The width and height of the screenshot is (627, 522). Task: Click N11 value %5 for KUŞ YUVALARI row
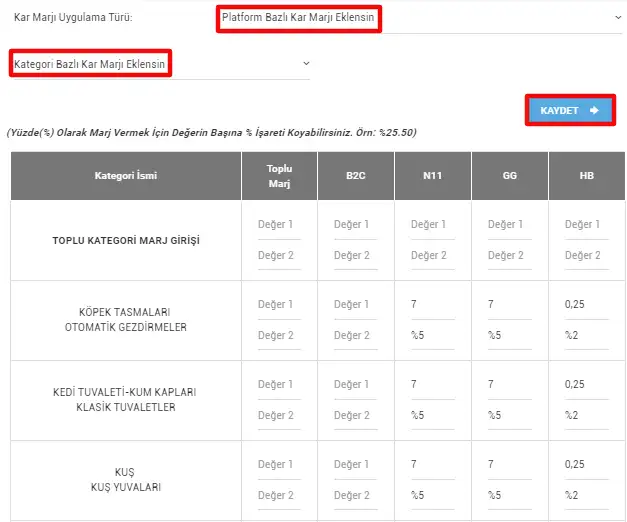pos(433,496)
